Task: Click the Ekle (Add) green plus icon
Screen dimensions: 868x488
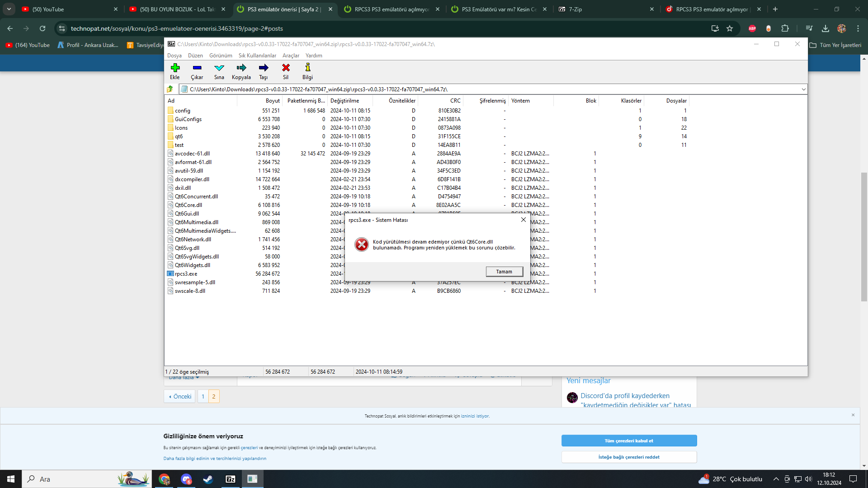Action: 175,68
